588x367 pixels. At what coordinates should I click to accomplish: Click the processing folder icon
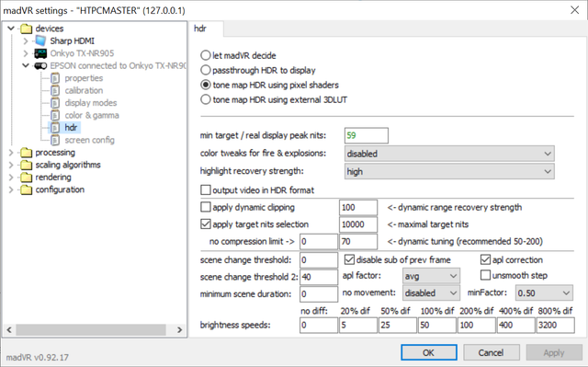(x=27, y=153)
